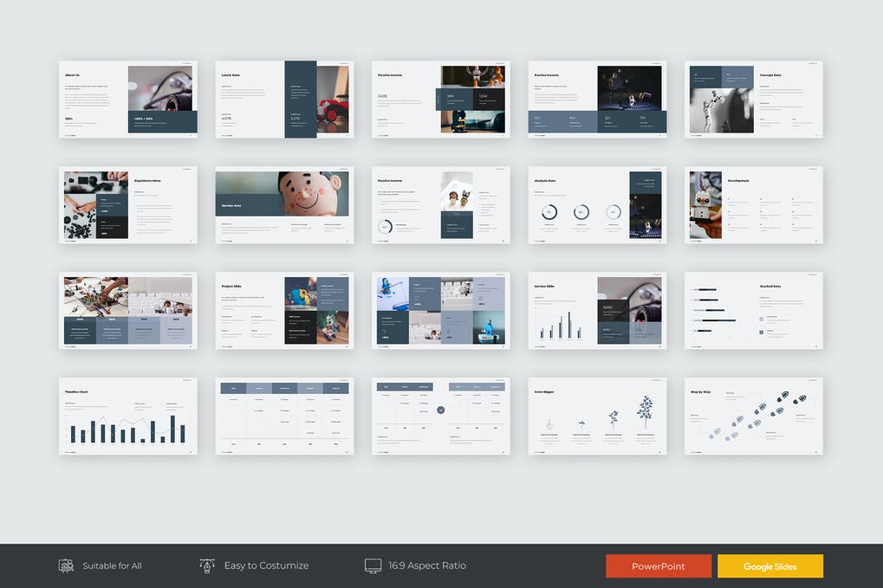This screenshot has height=588, width=883.
Task: Select the Timeline Chart slide thumbnail
Action: [128, 417]
